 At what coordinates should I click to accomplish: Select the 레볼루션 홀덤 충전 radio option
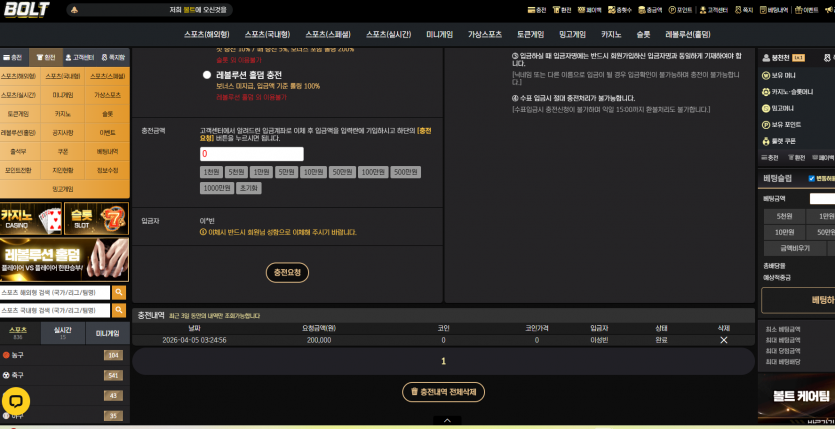(x=207, y=75)
